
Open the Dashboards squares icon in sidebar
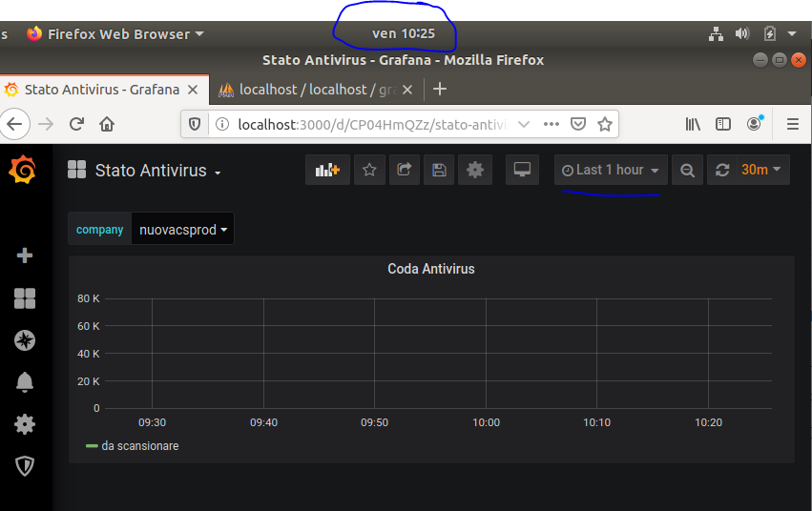[25, 298]
